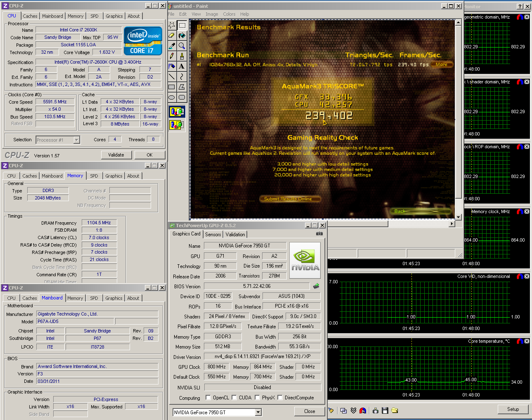
Task: Enable the OpenCL checkbox in GPU-Z
Action: click(208, 398)
